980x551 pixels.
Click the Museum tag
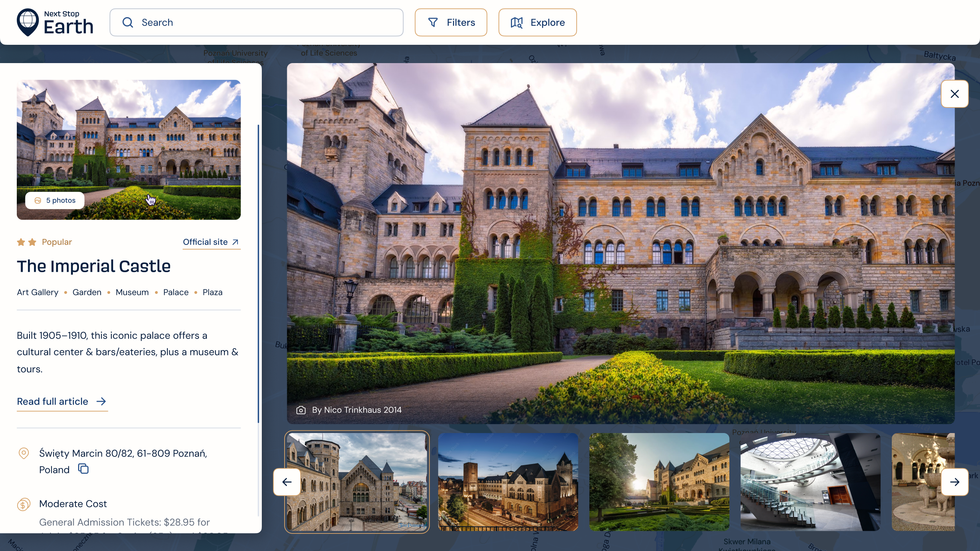pos(132,292)
